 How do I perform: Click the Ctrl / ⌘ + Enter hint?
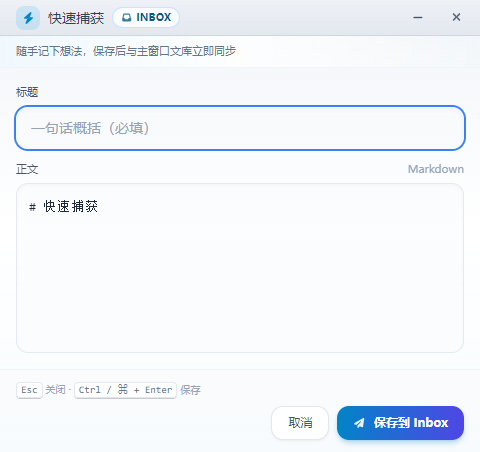point(125,390)
